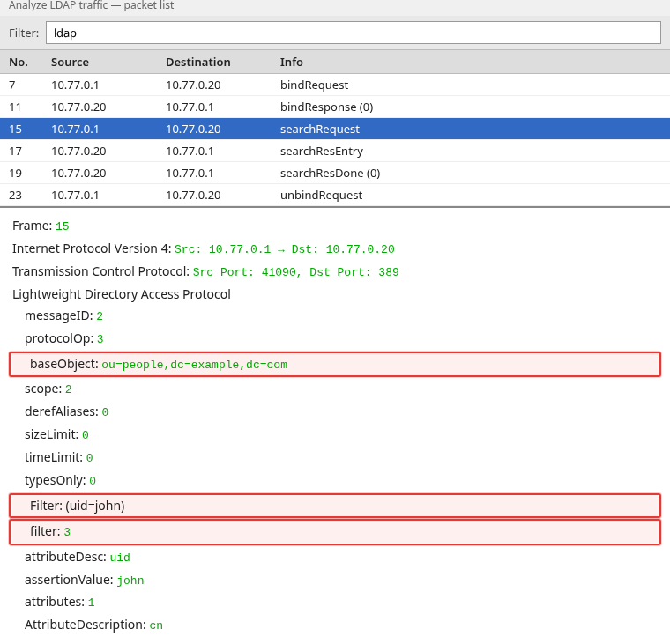Click the messageID: 2 field
Viewport: 670px width, 644px height.
63,315
